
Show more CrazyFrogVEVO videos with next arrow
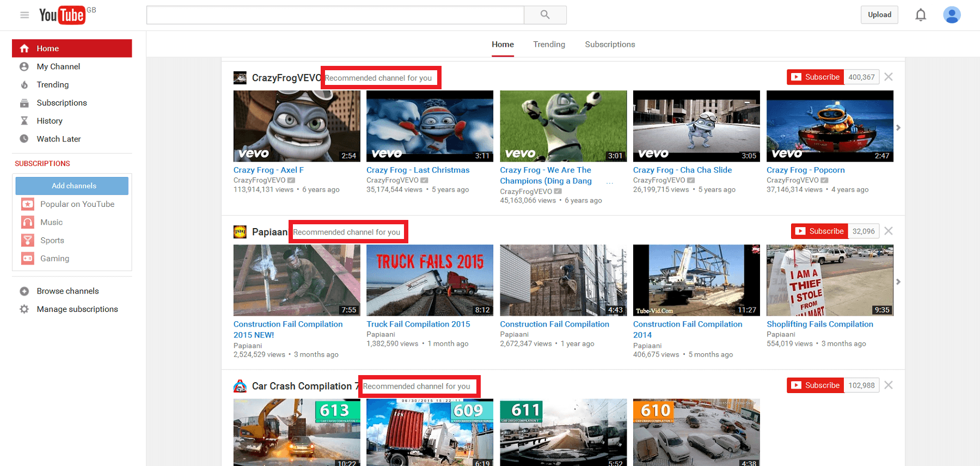(x=898, y=127)
